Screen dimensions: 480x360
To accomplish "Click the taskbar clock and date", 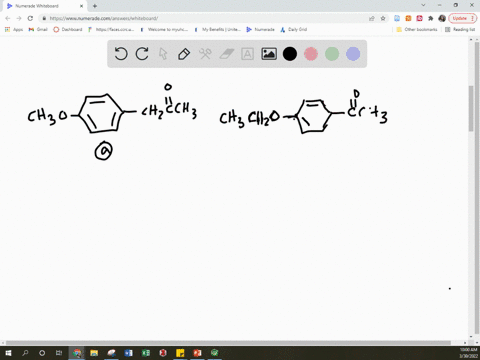I will pyautogui.click(x=468, y=353).
